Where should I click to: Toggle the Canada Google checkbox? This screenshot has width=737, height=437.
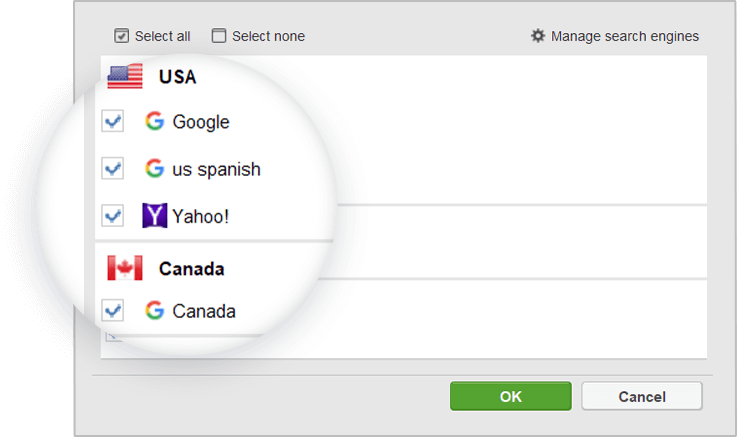click(x=113, y=311)
